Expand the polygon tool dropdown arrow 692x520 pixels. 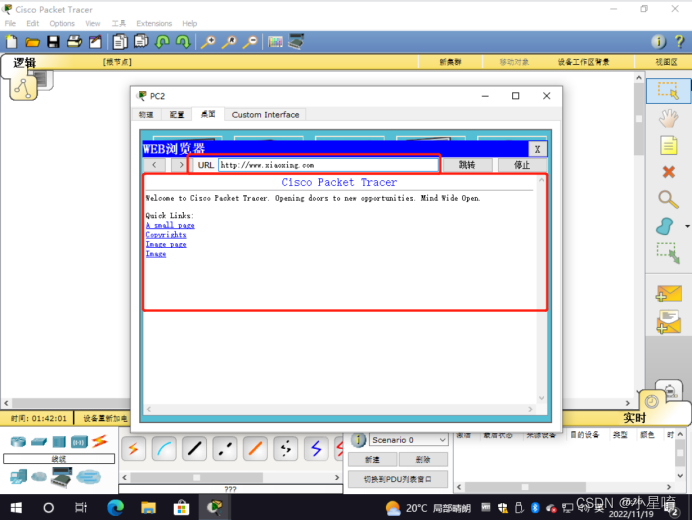point(687,226)
